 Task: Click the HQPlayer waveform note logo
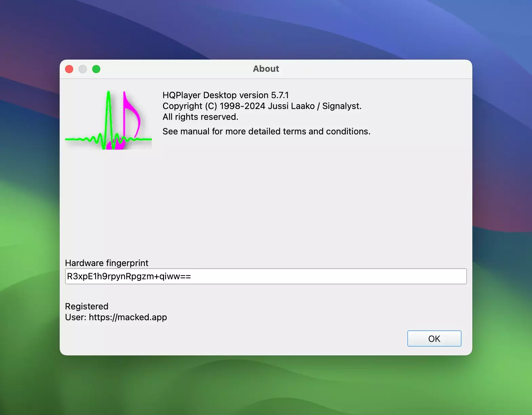pos(108,120)
